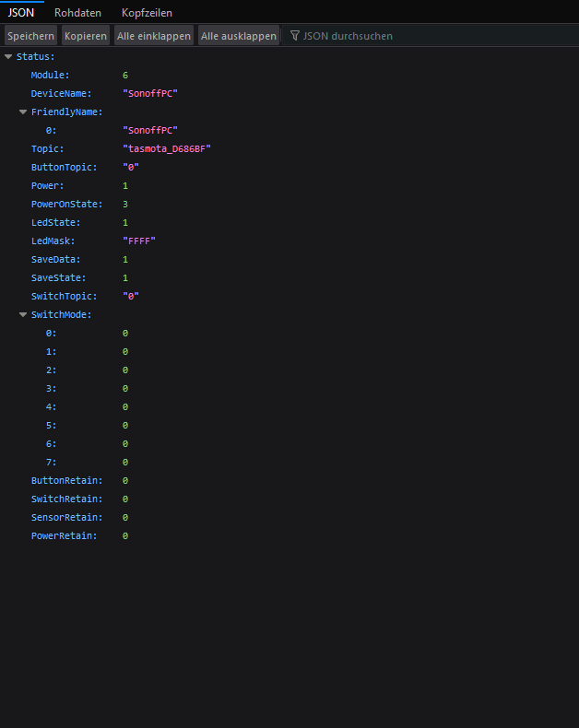Select the Topic tasmota_D686BF value

tap(167, 149)
